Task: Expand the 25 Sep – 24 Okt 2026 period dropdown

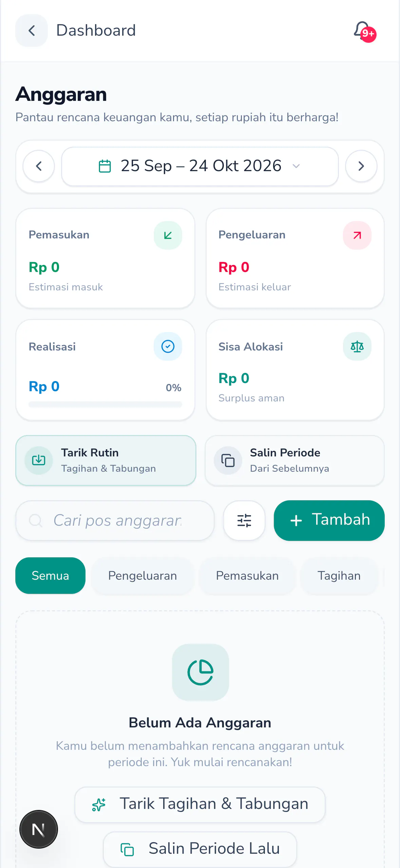Action: click(200, 166)
